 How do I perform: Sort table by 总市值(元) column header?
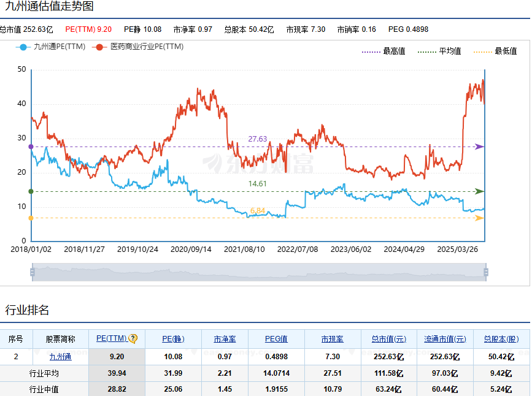point(388,339)
